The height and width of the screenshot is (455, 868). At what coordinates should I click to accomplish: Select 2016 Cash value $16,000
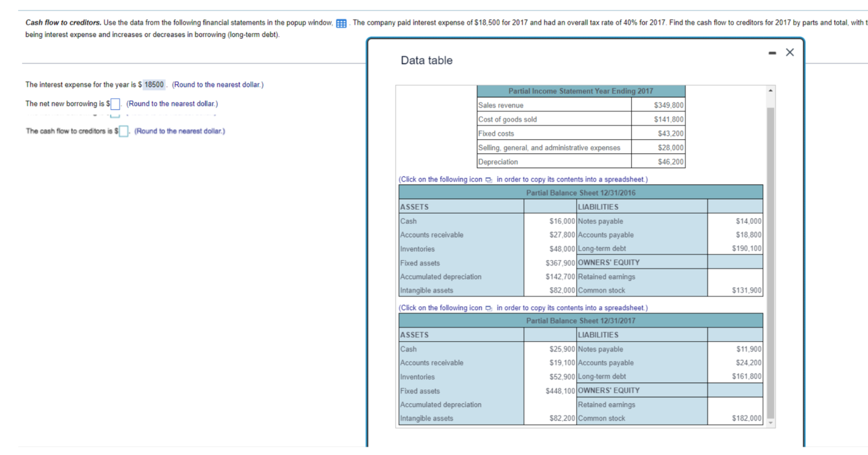(562, 221)
